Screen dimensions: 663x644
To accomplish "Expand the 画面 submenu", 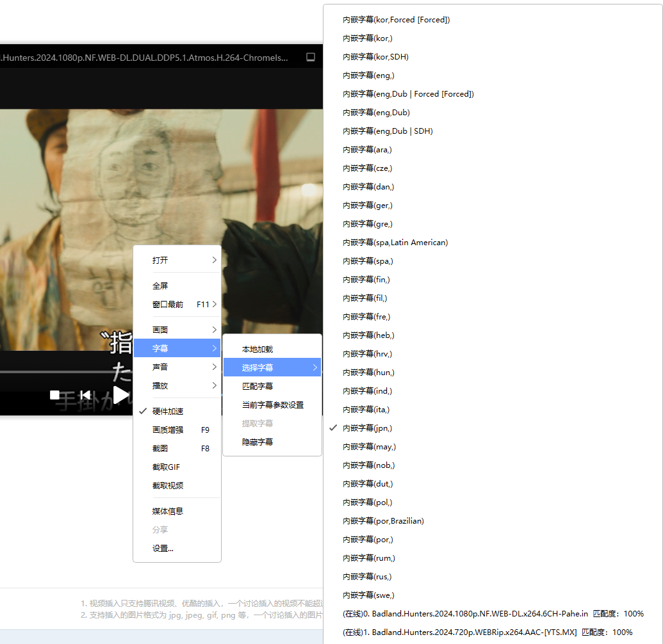I will pyautogui.click(x=177, y=330).
